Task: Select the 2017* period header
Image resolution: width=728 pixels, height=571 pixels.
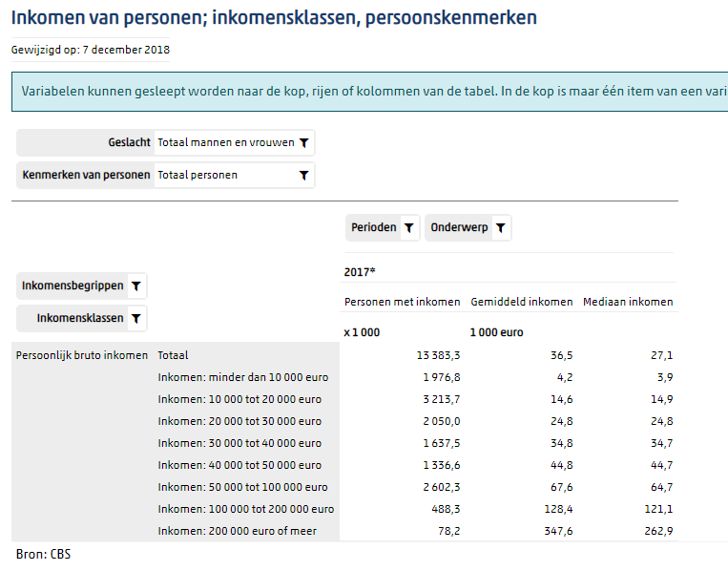Action: [360, 272]
